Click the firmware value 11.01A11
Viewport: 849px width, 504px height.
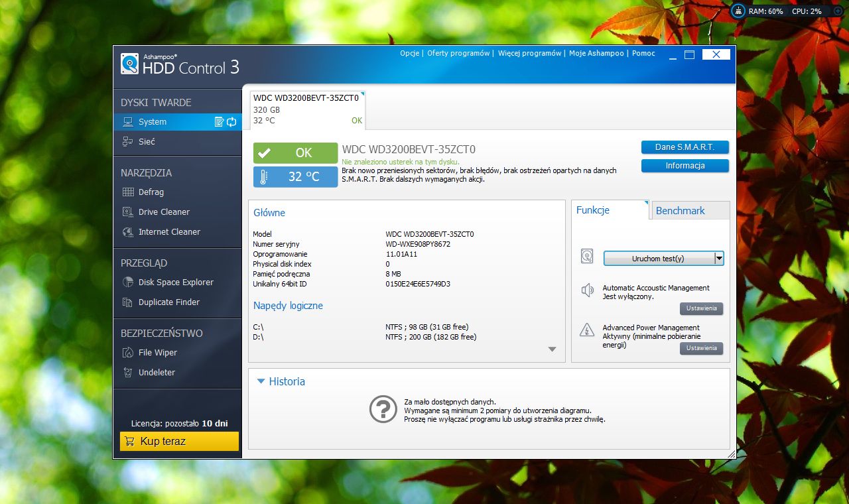click(x=401, y=254)
